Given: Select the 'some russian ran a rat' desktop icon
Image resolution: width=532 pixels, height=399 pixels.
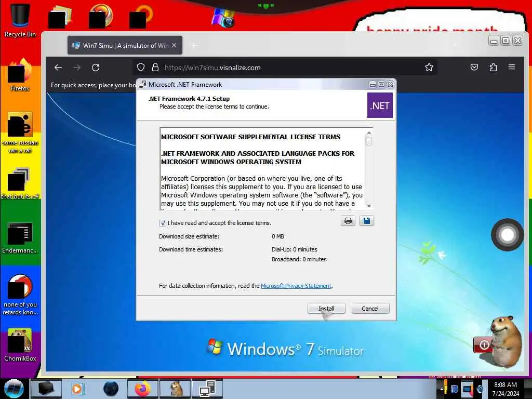Looking at the screenshot, I should (x=20, y=132).
